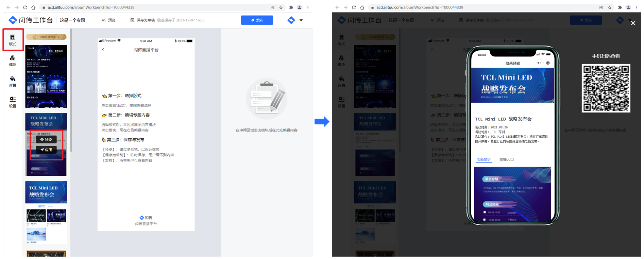Open the 背景 background panel in left window
The width and height of the screenshot is (644, 259).
(x=13, y=81)
